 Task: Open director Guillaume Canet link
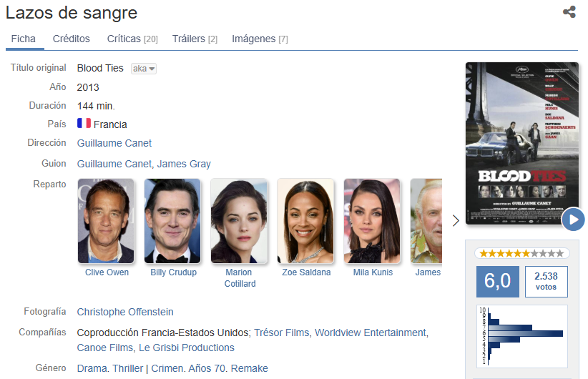click(114, 143)
